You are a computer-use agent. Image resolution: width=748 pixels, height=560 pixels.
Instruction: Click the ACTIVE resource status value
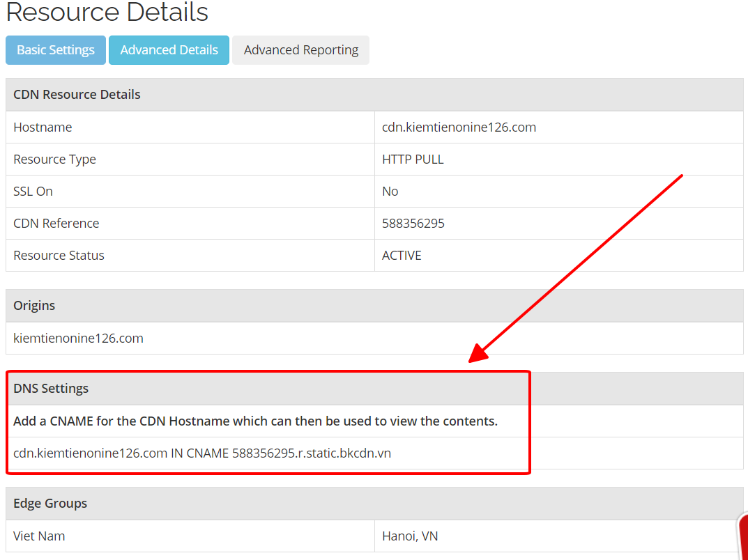coord(402,256)
